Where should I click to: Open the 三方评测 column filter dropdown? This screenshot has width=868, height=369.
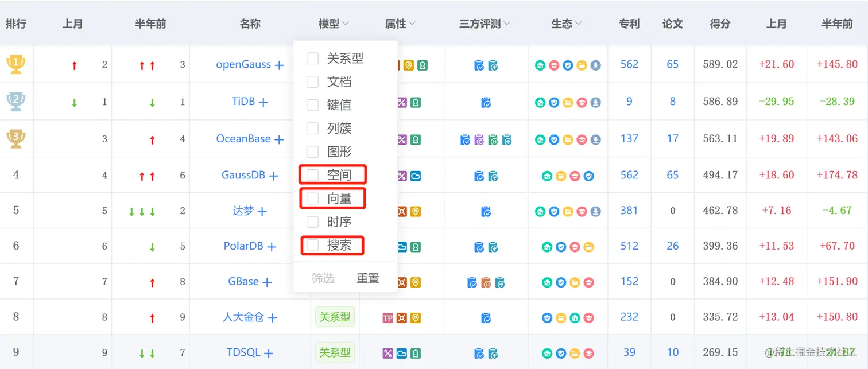pyautogui.click(x=507, y=24)
